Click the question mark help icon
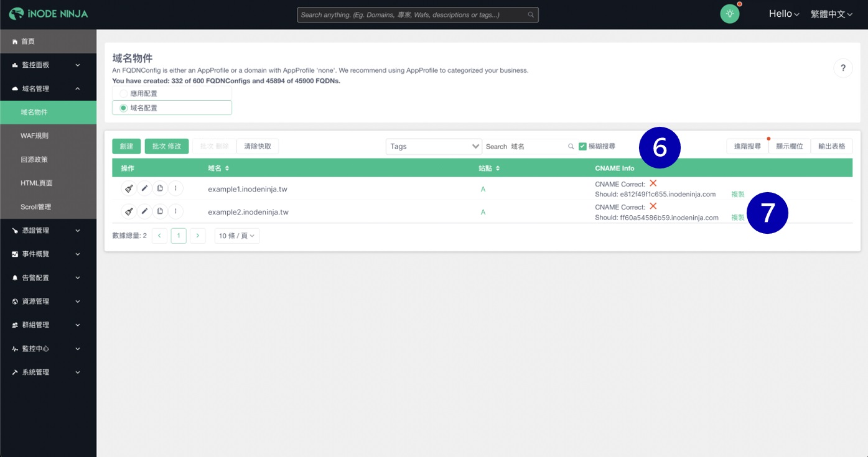 pyautogui.click(x=842, y=68)
